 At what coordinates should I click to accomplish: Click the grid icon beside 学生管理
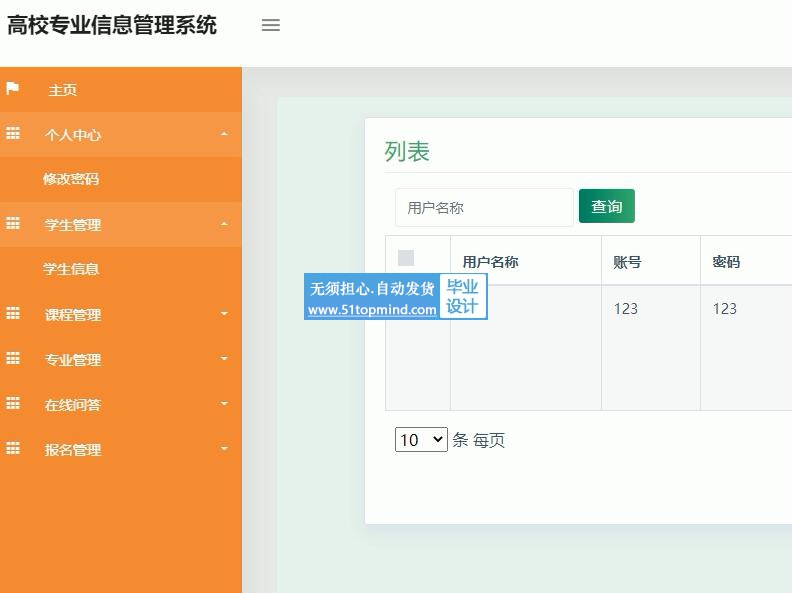click(13, 224)
